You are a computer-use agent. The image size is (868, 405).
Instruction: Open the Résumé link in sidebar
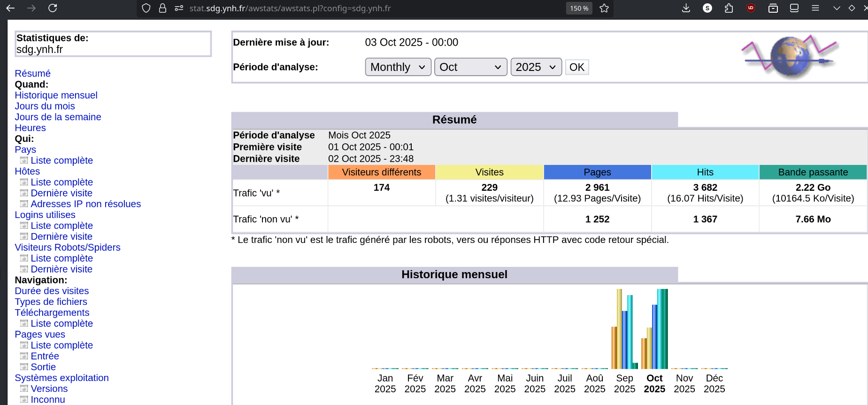click(x=32, y=73)
